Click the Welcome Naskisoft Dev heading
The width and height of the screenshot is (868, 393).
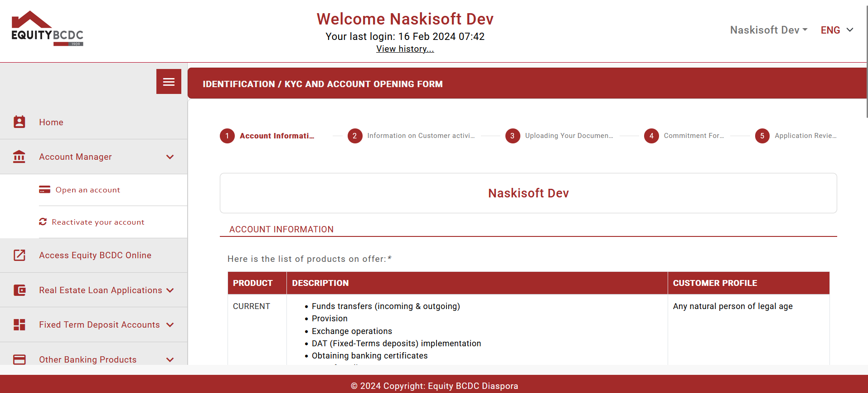click(405, 19)
